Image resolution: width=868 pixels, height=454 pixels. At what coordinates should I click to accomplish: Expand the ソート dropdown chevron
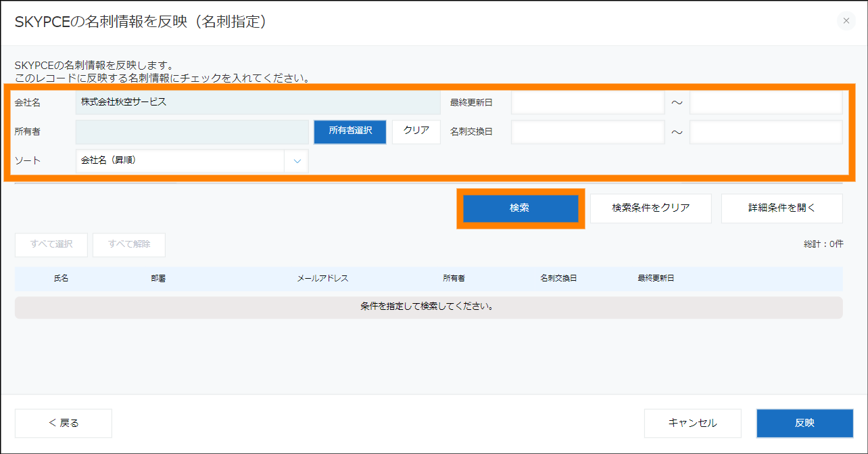296,161
